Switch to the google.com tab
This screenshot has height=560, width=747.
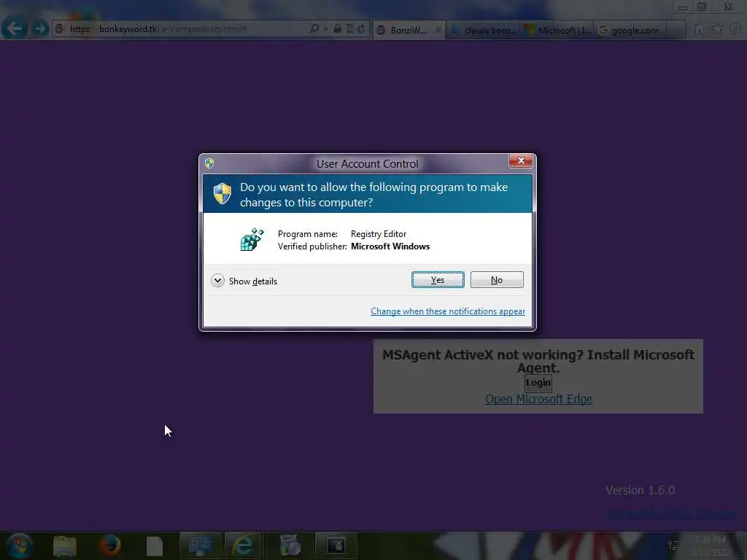pyautogui.click(x=630, y=30)
